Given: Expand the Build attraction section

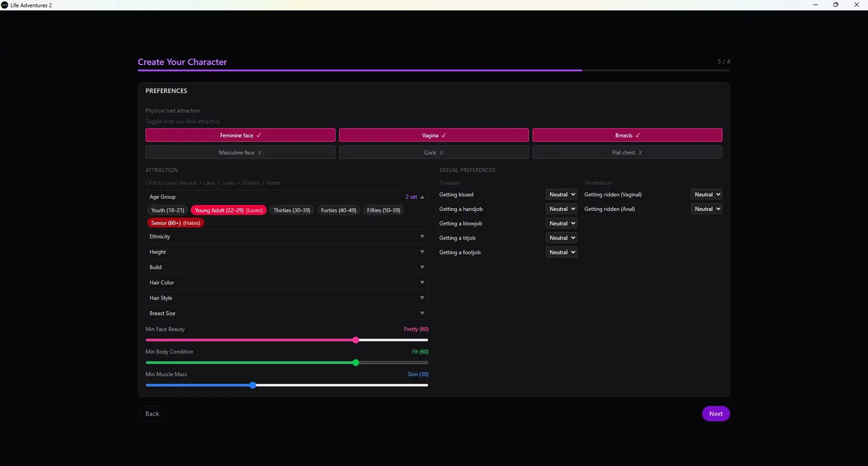Looking at the screenshot, I should coord(287,267).
